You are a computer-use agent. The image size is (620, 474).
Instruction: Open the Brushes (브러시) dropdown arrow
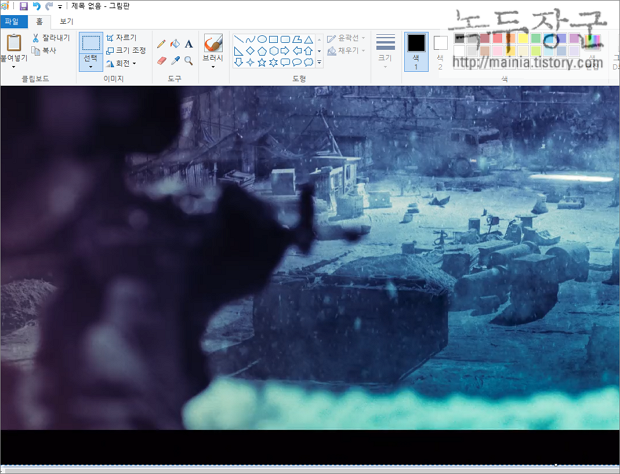pos(213,67)
